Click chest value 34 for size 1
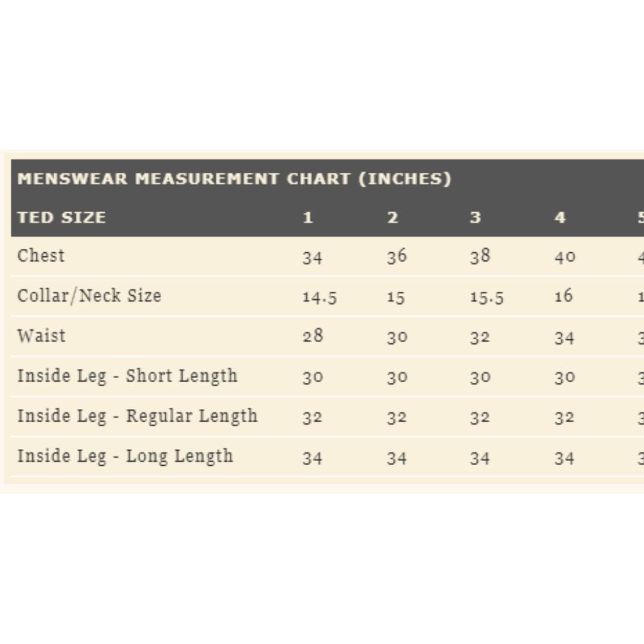This screenshot has width=644, height=644. tap(312, 258)
